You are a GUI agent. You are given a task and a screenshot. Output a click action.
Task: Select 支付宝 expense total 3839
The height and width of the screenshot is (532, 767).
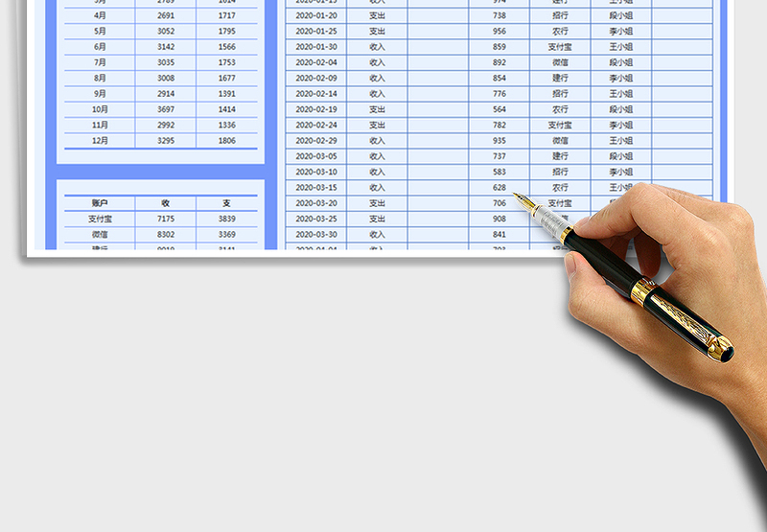(226, 219)
